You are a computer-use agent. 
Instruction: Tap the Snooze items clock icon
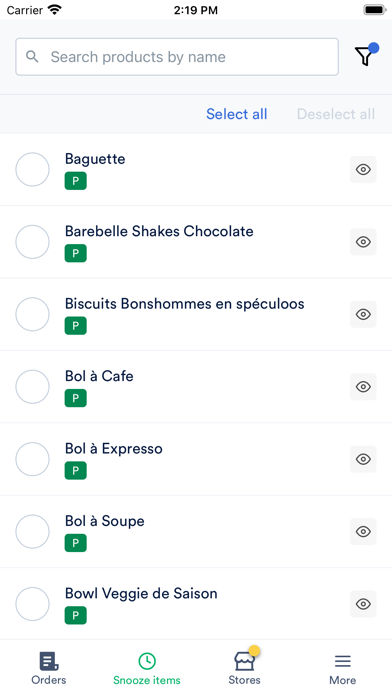tap(147, 661)
